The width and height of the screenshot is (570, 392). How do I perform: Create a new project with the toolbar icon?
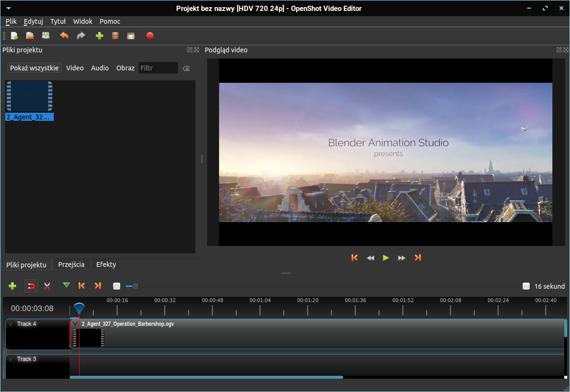point(15,36)
